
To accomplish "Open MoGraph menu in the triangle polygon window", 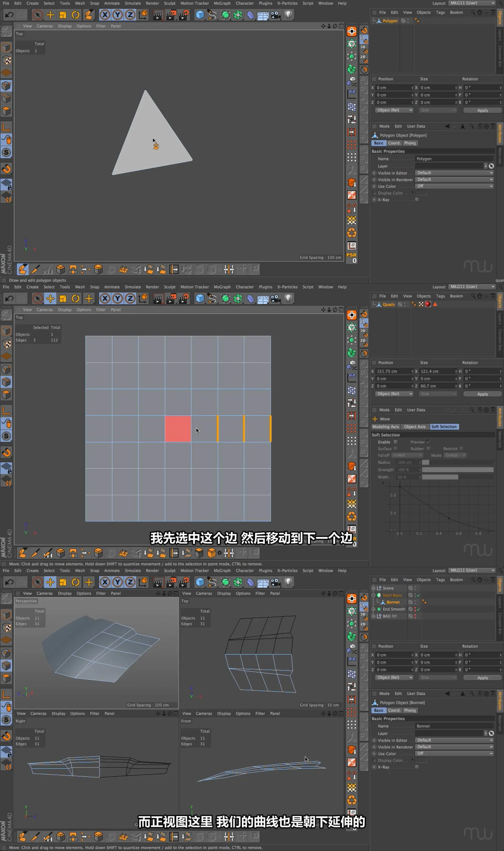I will (222, 3).
